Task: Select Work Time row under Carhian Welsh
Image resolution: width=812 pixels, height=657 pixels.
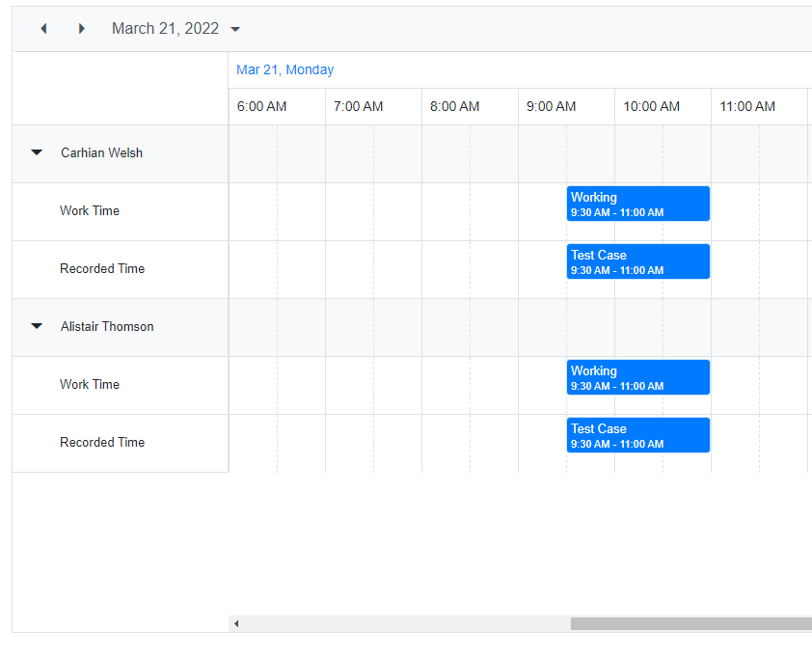Action: coord(90,210)
